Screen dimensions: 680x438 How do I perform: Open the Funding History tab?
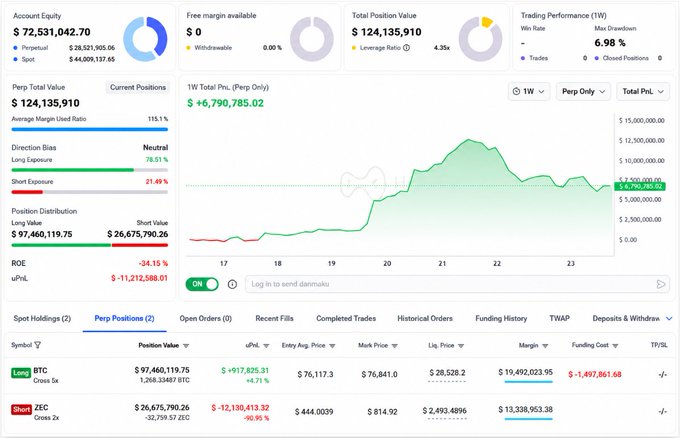(501, 318)
